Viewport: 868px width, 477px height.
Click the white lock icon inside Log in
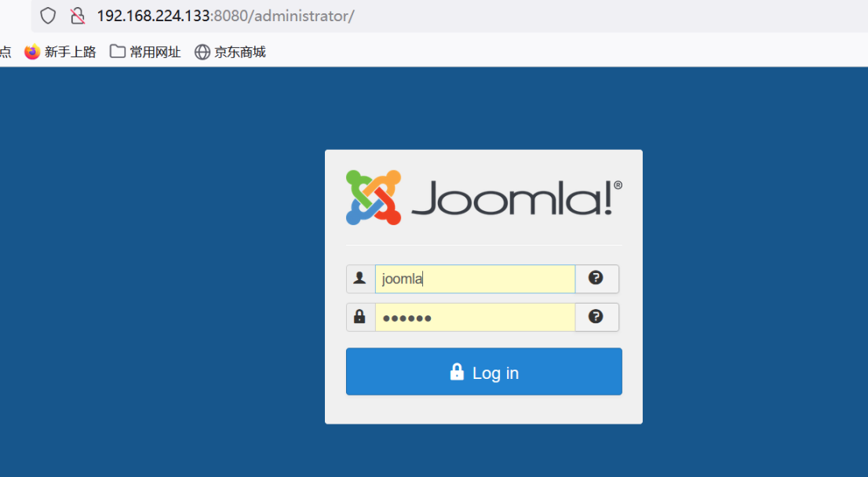pos(457,372)
